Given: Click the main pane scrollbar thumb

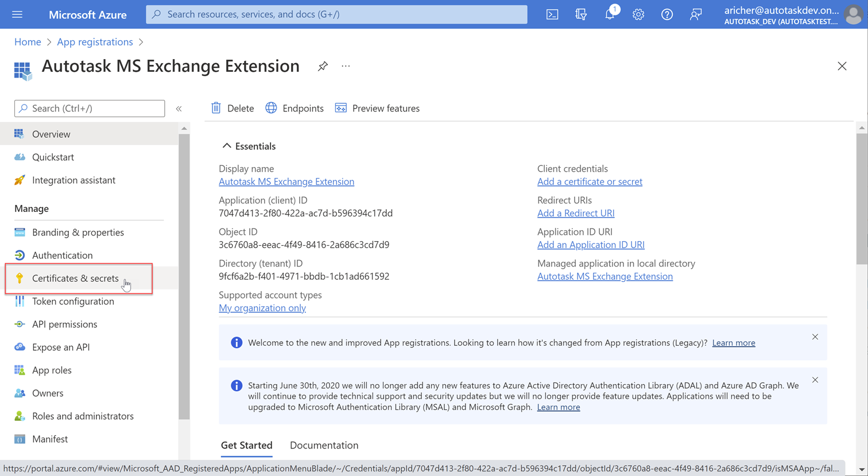Looking at the screenshot, I should point(862,198).
